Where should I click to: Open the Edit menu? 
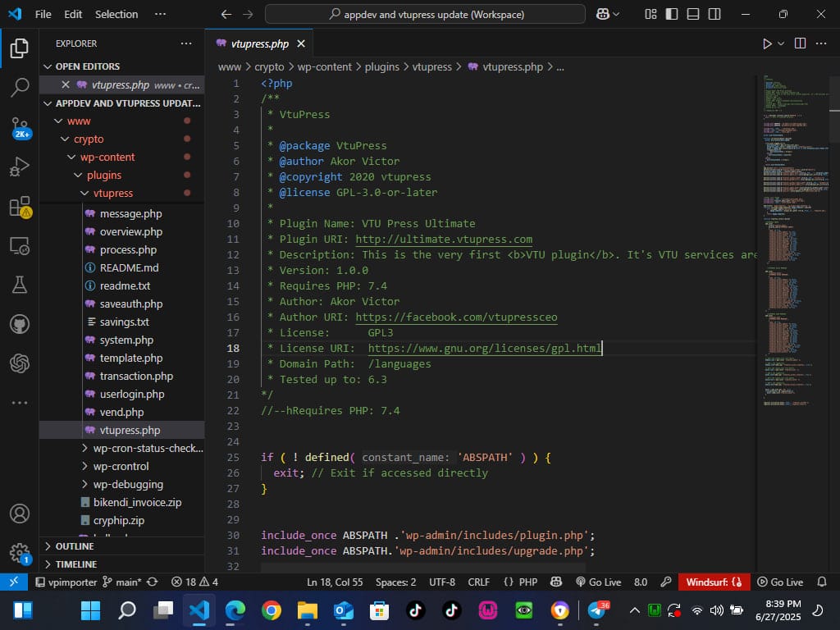pyautogui.click(x=73, y=14)
